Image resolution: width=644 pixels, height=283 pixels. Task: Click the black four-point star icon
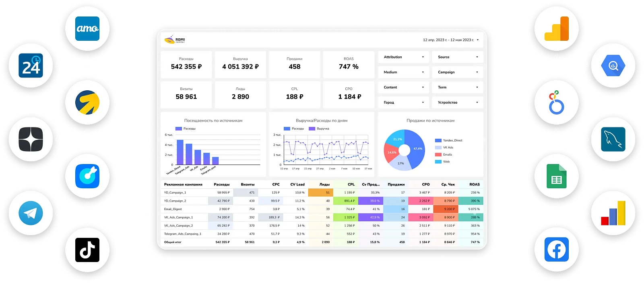point(31,139)
